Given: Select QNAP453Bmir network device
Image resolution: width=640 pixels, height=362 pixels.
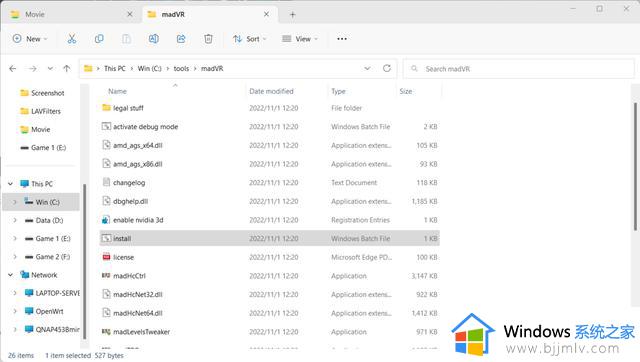Looking at the screenshot, I should tap(52, 329).
